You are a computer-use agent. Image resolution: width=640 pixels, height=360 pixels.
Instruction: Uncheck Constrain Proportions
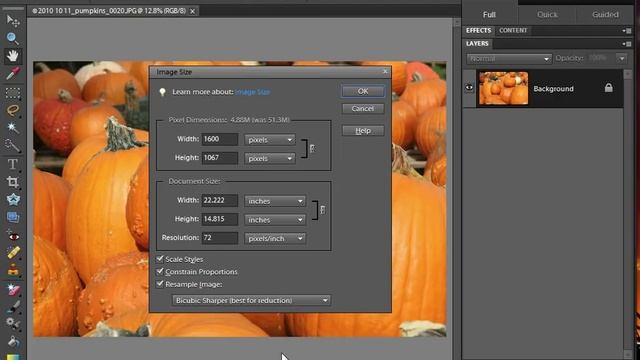click(x=160, y=271)
